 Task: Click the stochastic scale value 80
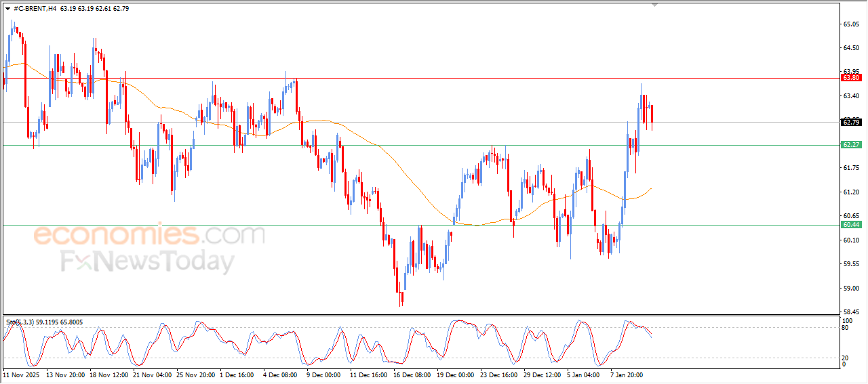[846, 328]
